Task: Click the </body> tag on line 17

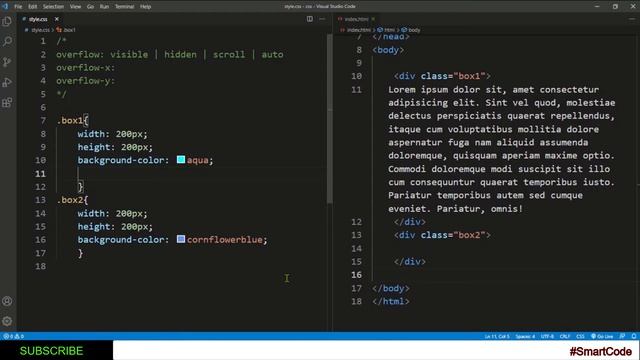Action: (x=391, y=288)
